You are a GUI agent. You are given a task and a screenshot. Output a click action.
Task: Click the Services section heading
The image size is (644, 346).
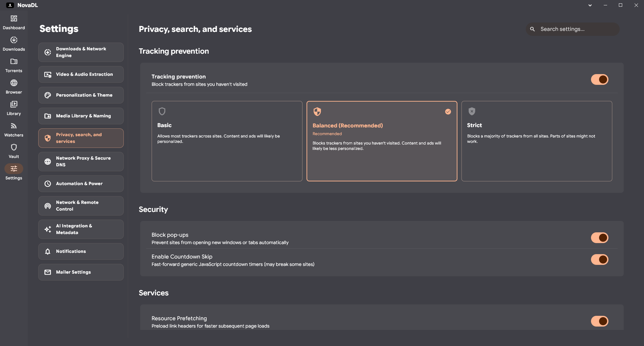154,293
